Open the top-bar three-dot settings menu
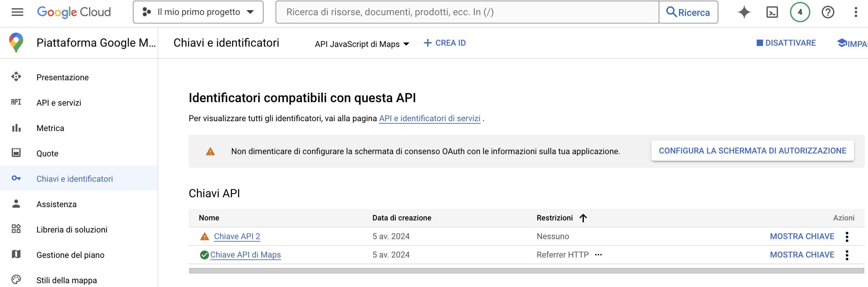868x287 pixels. point(856,12)
